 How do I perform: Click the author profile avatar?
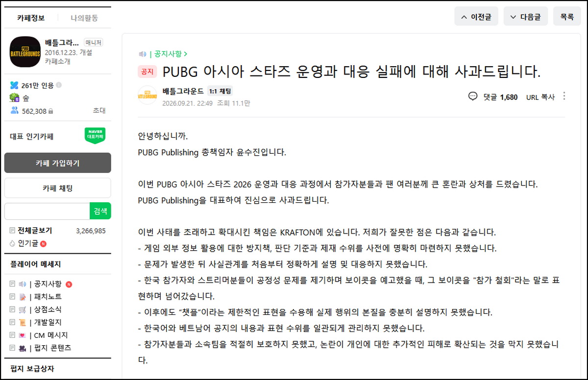[x=147, y=95]
